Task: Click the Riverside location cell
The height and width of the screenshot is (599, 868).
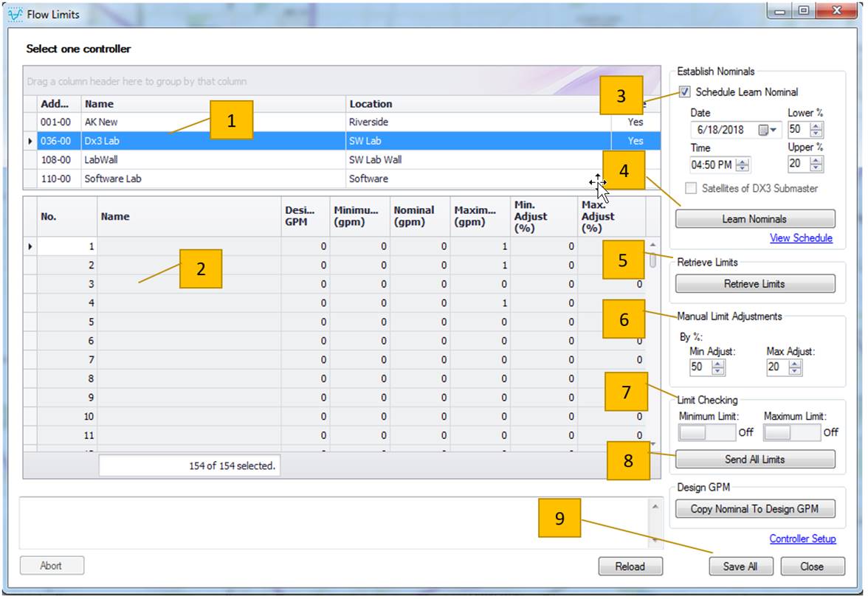Action: point(478,122)
